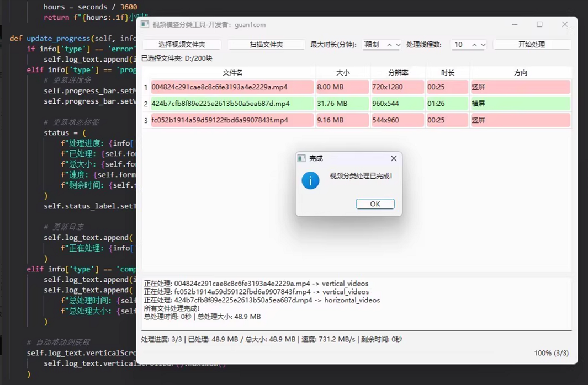Click the blue info icon in dialog

point(310,180)
